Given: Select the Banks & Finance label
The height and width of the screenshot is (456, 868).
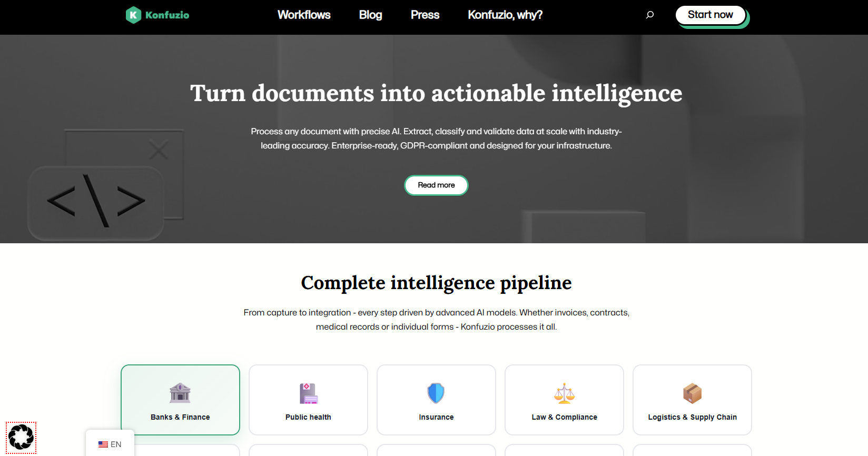Looking at the screenshot, I should click(x=180, y=417).
